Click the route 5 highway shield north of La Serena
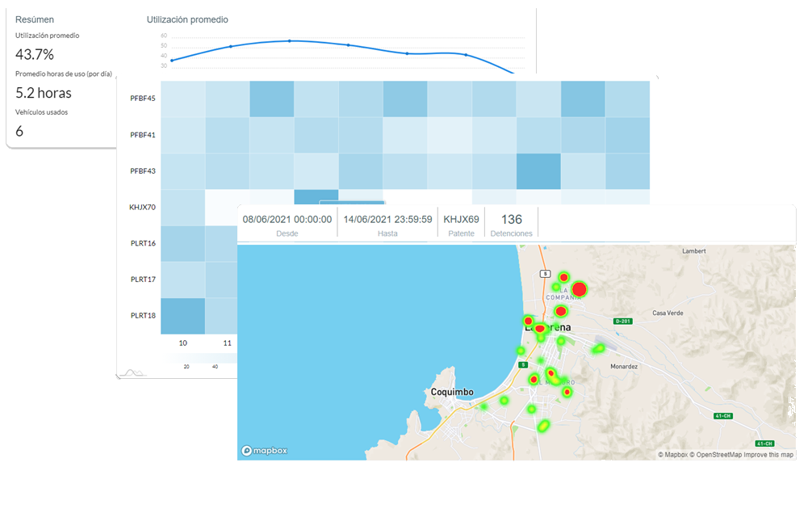Image resolution: width=812 pixels, height=513 pixels. (x=546, y=273)
